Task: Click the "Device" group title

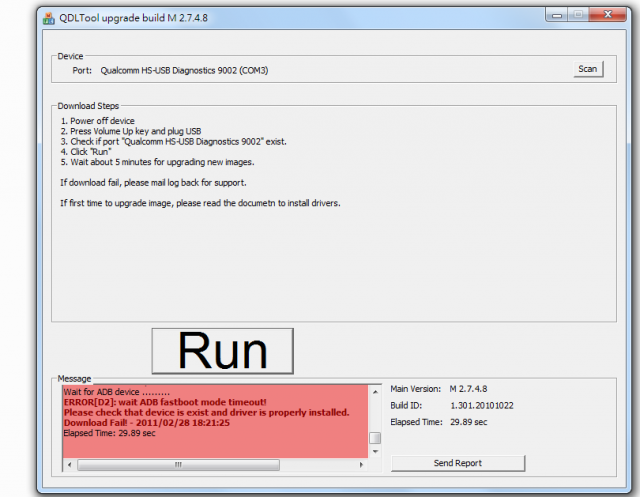Action: (x=70, y=56)
